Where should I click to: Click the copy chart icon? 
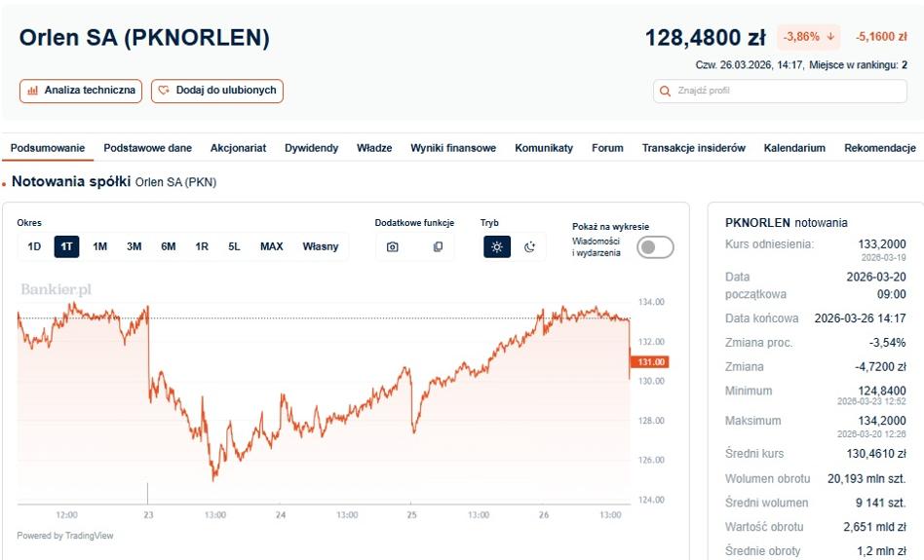pyautogui.click(x=438, y=246)
